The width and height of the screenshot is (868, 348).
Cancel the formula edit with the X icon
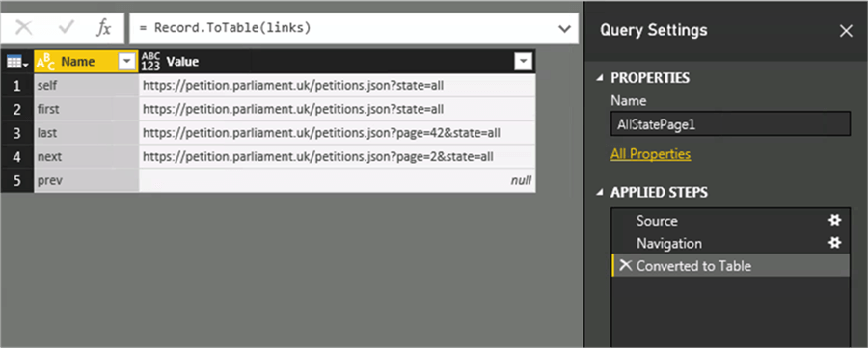(x=23, y=28)
